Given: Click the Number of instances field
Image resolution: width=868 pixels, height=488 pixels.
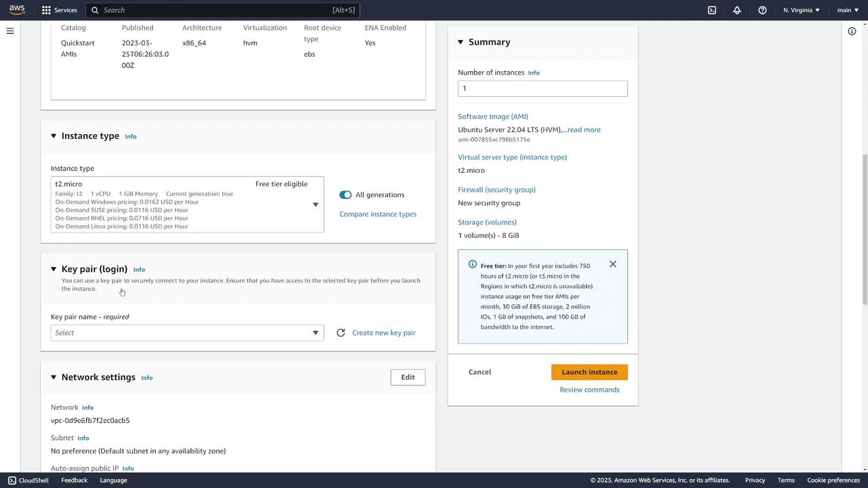Looking at the screenshot, I should click(x=542, y=88).
